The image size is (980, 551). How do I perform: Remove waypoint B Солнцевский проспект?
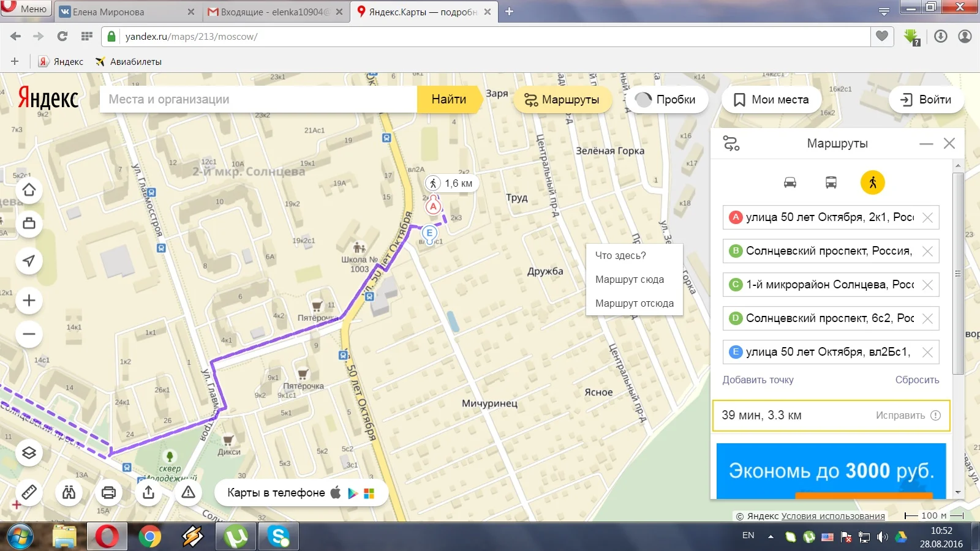pyautogui.click(x=927, y=251)
